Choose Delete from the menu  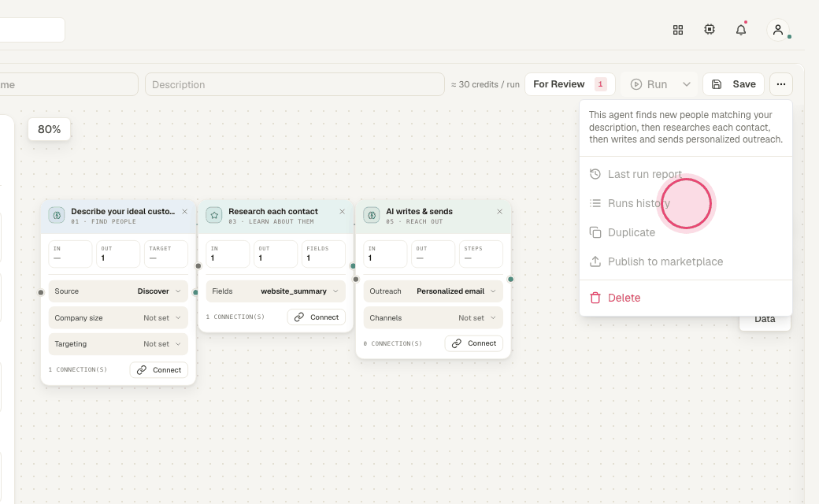[686, 298]
